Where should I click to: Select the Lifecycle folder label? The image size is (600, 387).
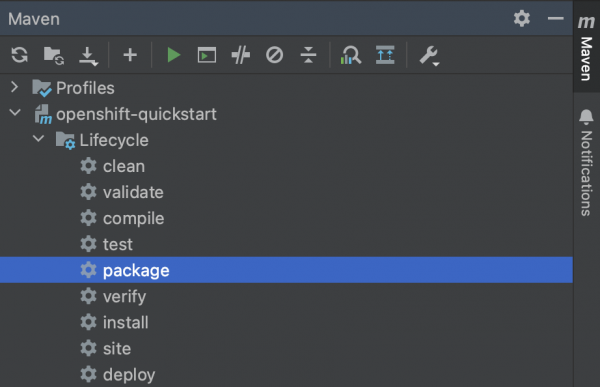tap(114, 140)
